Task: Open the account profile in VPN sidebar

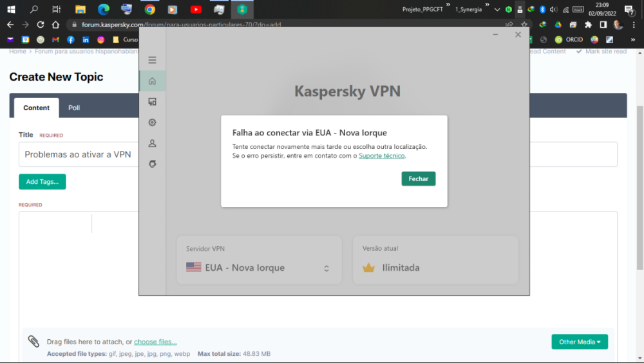Action: point(153,143)
